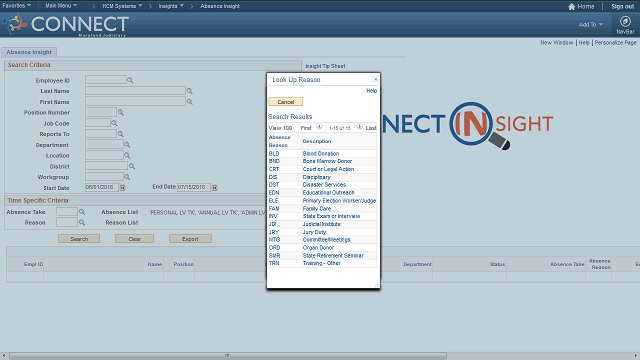Screen dimensions: 640x360
Task: Click the Clear button
Action: 134,239
